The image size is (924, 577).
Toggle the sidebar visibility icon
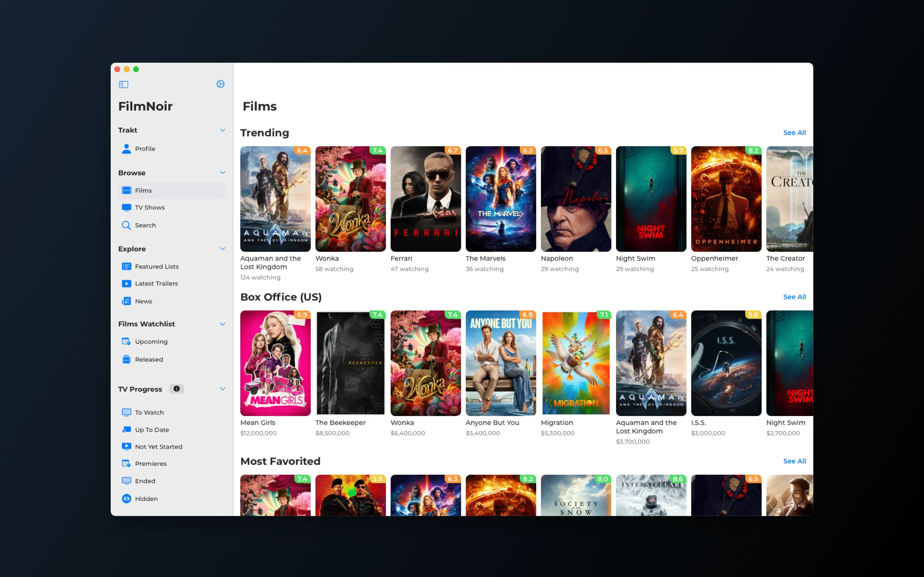(123, 84)
